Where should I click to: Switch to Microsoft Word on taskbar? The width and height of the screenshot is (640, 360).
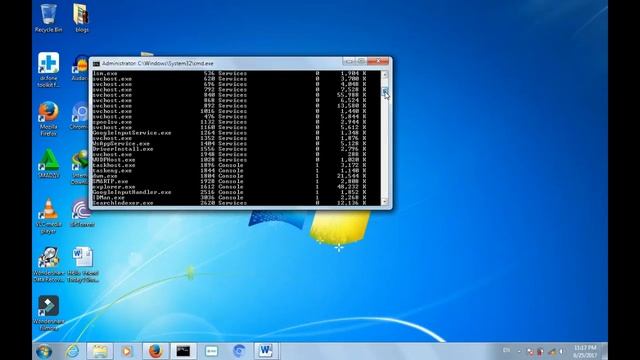[266, 351]
